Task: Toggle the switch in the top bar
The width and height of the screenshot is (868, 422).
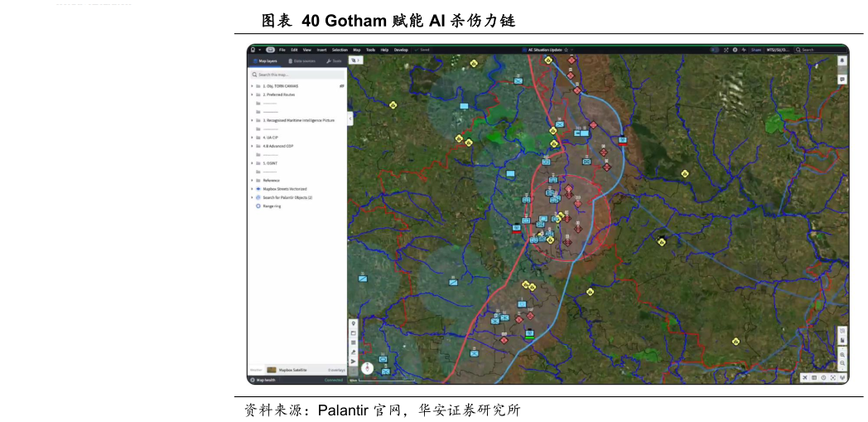Action: click(x=714, y=50)
